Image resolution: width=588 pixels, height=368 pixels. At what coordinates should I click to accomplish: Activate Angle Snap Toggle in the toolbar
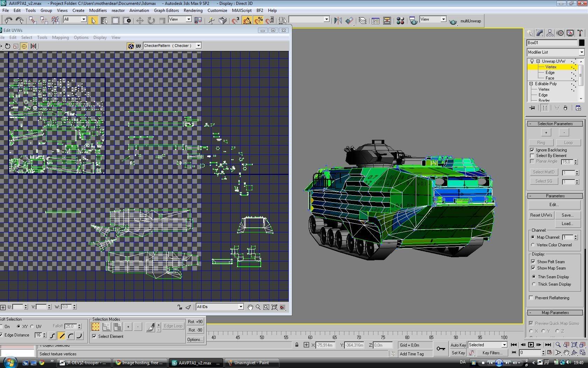pos(247,21)
